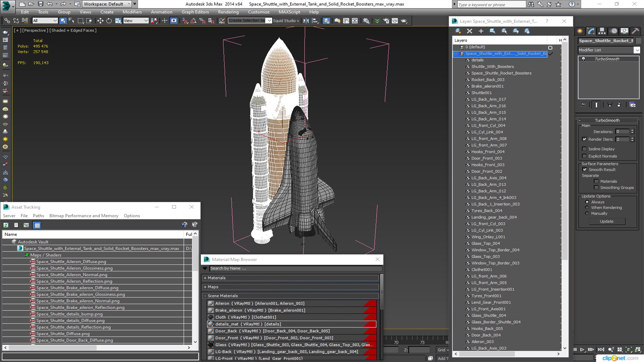Toggle the Angle Snap icon

pyautogui.click(x=194, y=21)
